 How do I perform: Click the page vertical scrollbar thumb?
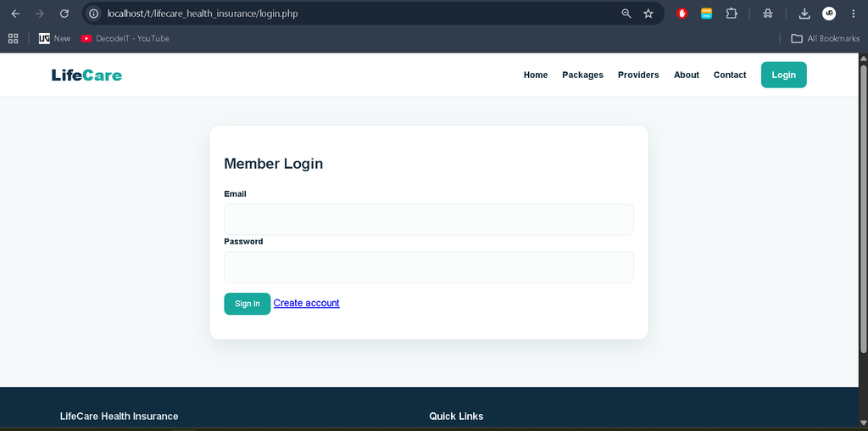pyautogui.click(x=863, y=208)
